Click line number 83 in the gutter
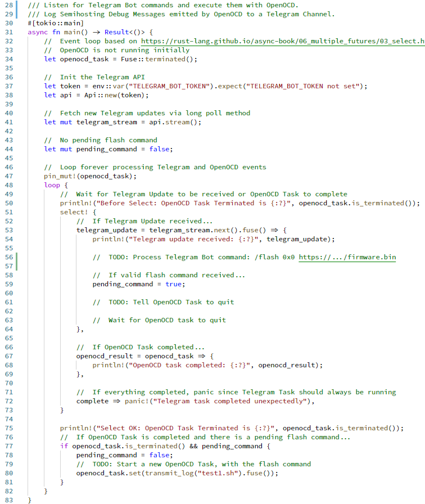Viewport: 425px width, 504px height. 9,500
